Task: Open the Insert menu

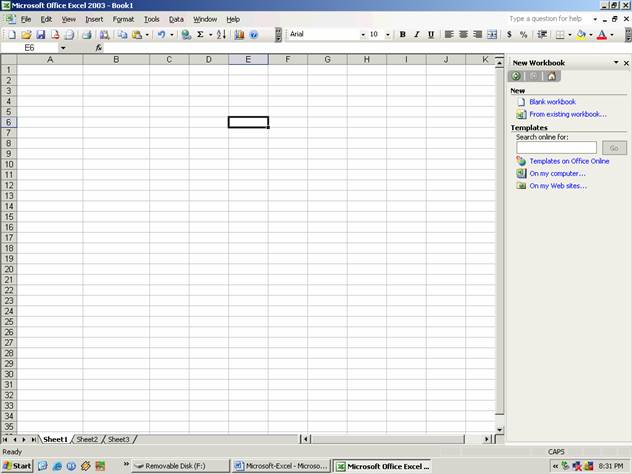Action: [x=94, y=19]
